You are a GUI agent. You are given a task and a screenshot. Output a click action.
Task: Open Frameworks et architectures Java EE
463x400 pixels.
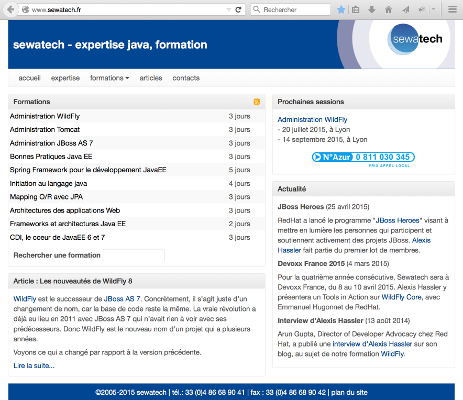pyautogui.click(x=137, y=224)
